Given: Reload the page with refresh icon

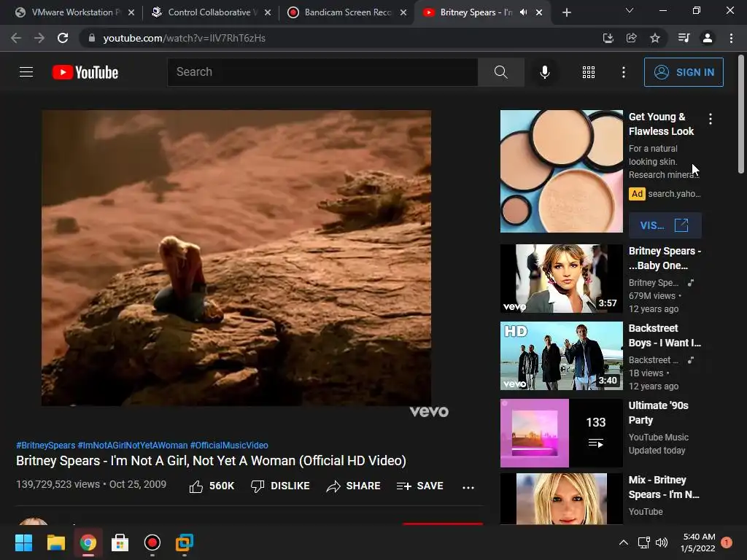Looking at the screenshot, I should (63, 38).
